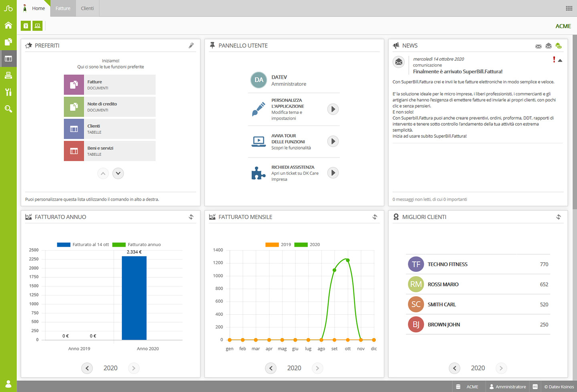The width and height of the screenshot is (577, 392).
Task: Launch Richiedi assistenza play button
Action: tap(333, 173)
